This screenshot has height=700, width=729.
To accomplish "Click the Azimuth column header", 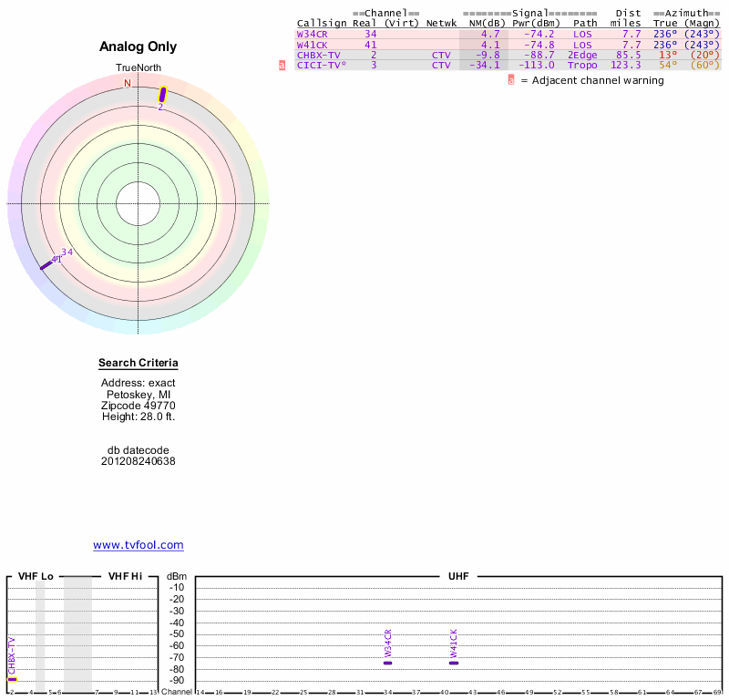I will click(x=687, y=13).
